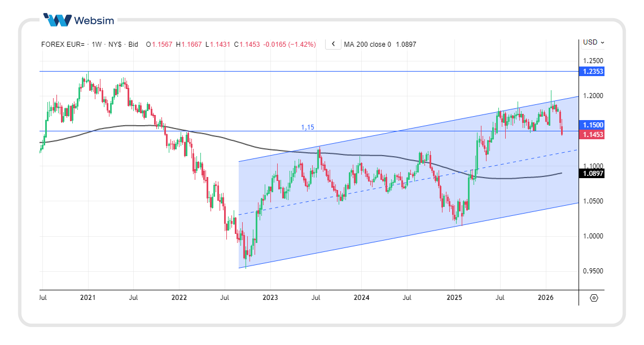The height and width of the screenshot is (345, 644).
Task: Click the Bid price type label
Action: click(x=133, y=44)
